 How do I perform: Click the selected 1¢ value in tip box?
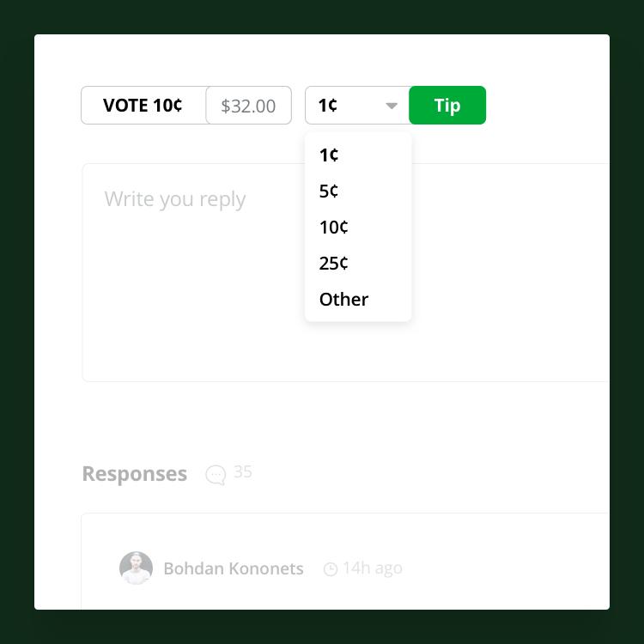pyautogui.click(x=328, y=106)
